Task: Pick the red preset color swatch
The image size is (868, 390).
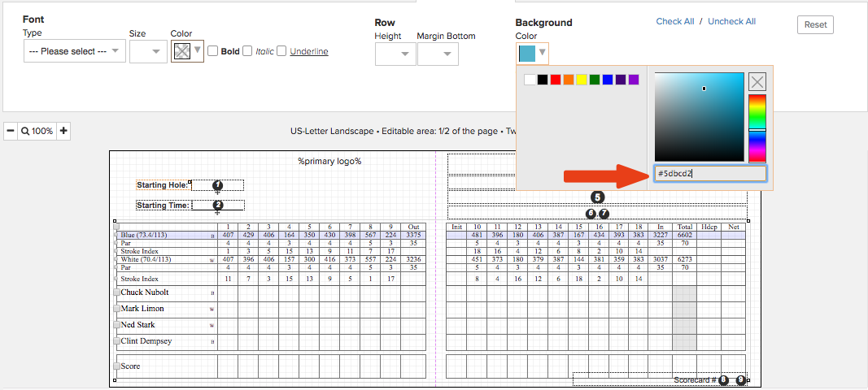Action: (556, 80)
